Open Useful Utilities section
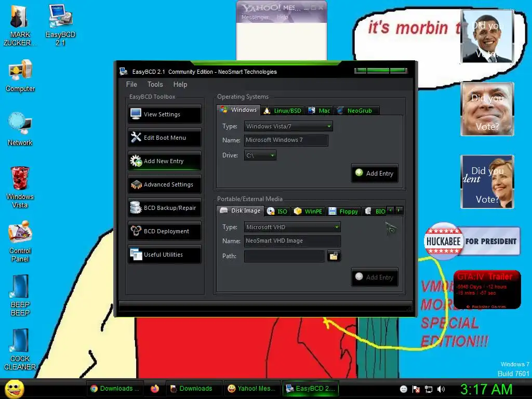Viewport: 532px width, 399px height. pyautogui.click(x=165, y=255)
